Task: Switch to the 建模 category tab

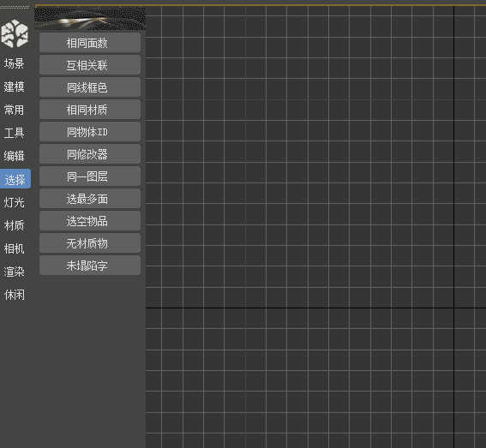Action: (15, 87)
